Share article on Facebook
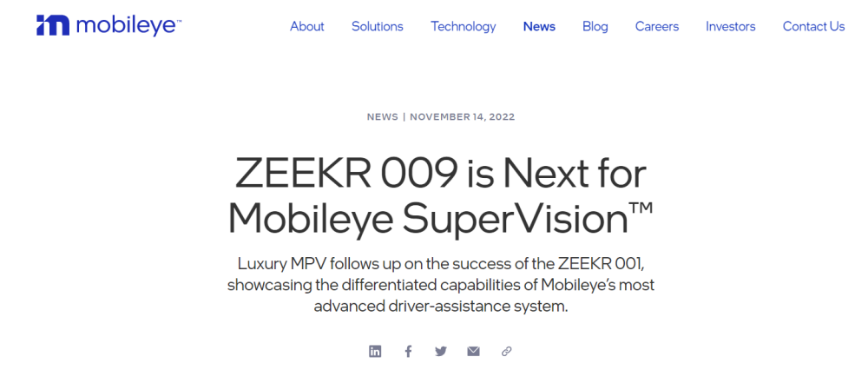 point(408,351)
